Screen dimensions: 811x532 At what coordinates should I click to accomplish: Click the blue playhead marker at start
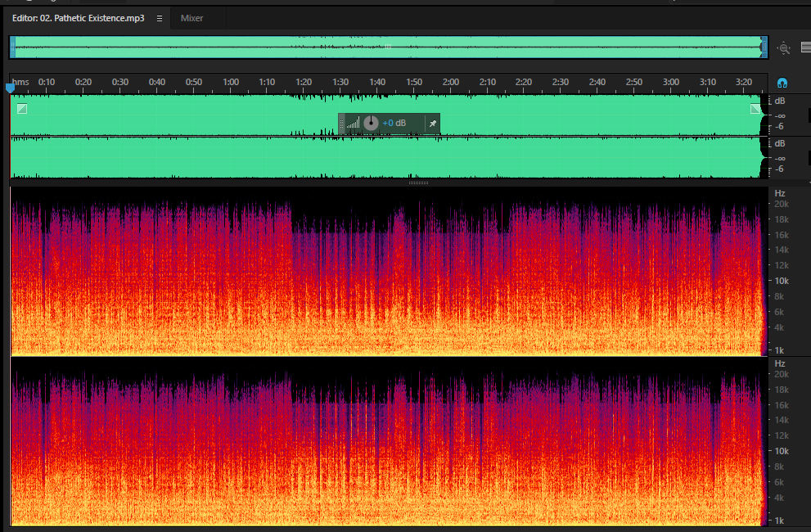(x=10, y=88)
